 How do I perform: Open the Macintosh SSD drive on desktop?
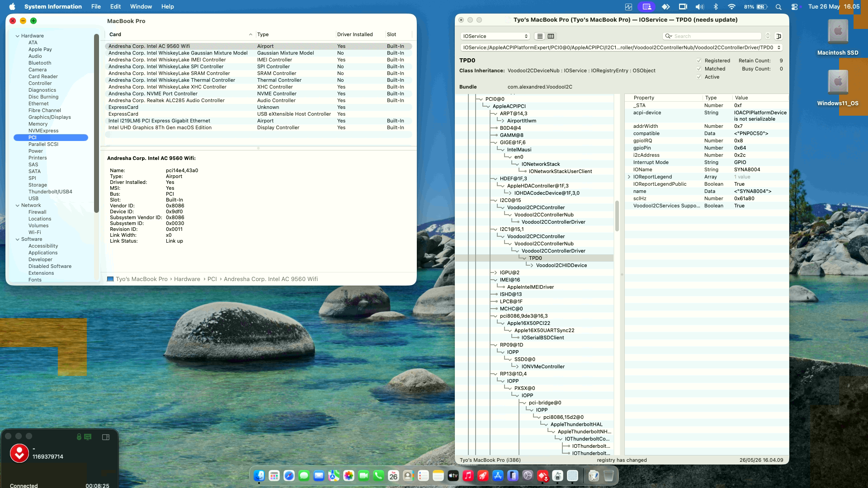point(838,38)
